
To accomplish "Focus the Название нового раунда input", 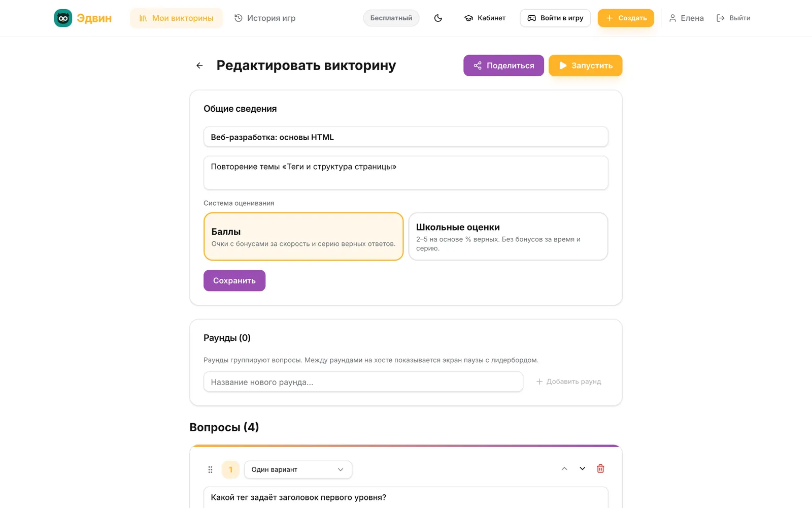I will (x=363, y=382).
